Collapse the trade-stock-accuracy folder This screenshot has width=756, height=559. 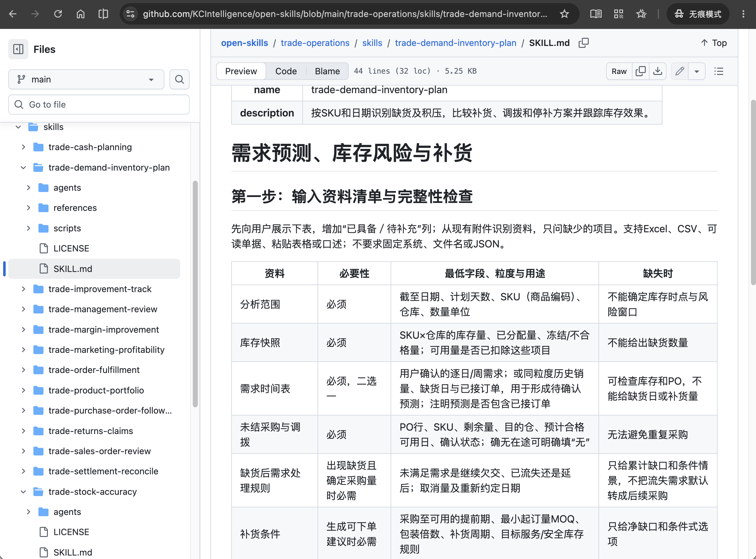(x=23, y=492)
